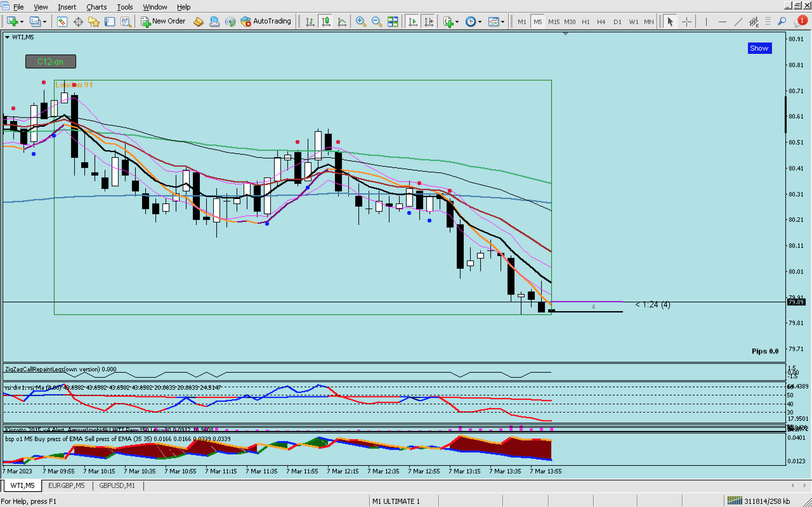Open the Charts menu
The image size is (812, 507).
pos(96,7)
